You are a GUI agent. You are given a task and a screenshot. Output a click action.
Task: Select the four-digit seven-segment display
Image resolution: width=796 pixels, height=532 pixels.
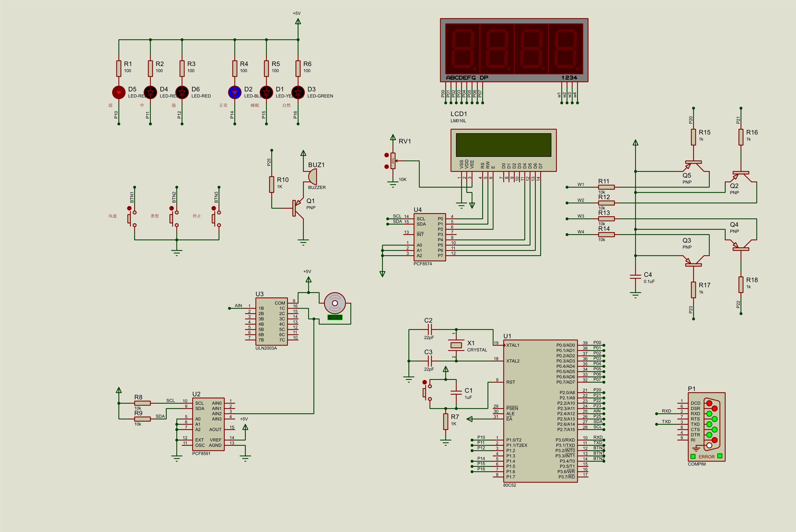514,50
